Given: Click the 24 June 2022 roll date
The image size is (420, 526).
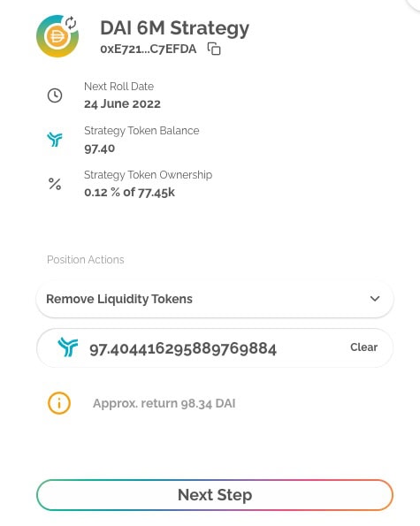Looking at the screenshot, I should (122, 104).
